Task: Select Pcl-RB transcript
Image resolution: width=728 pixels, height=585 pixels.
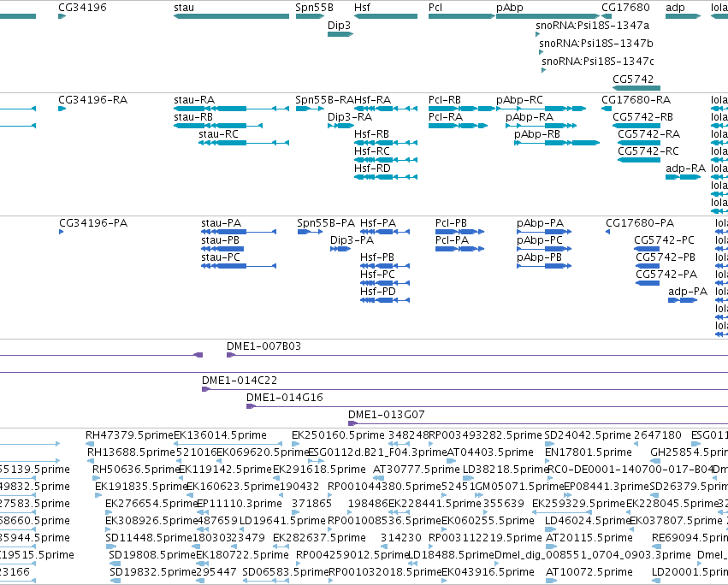Action: coord(461,109)
